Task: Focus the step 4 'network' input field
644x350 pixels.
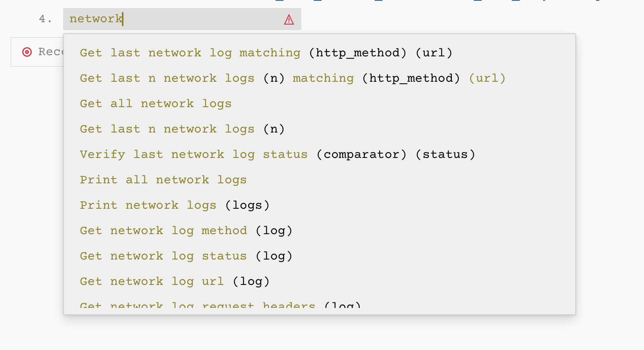Action: (x=182, y=19)
